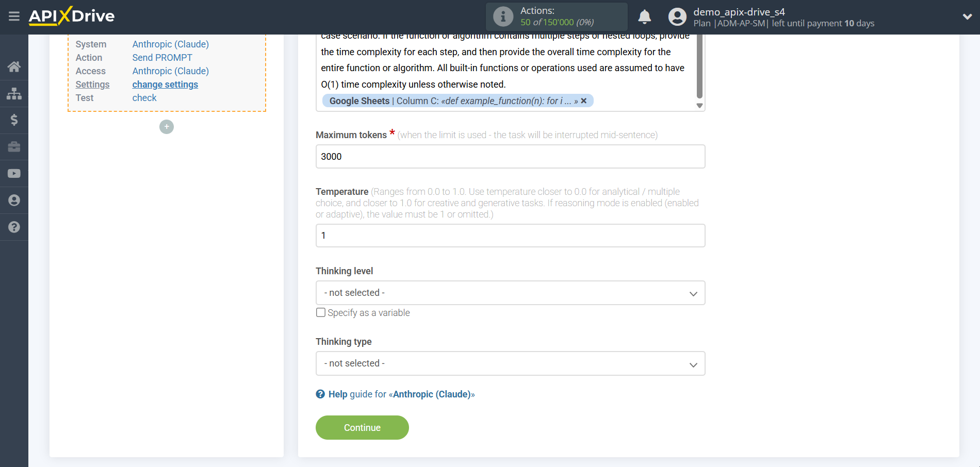This screenshot has width=980, height=467.
Task: Click the Settings label in step panel
Action: point(92,85)
